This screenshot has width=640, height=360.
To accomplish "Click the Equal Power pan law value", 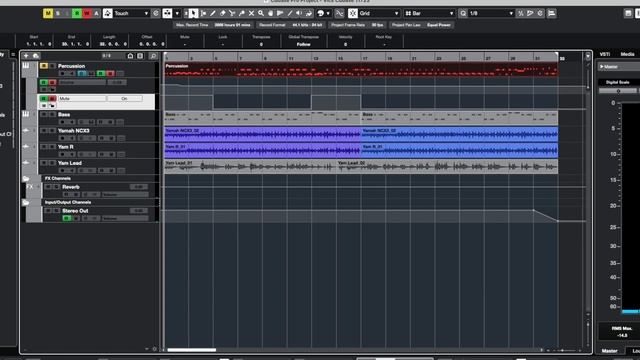I will [439, 25].
